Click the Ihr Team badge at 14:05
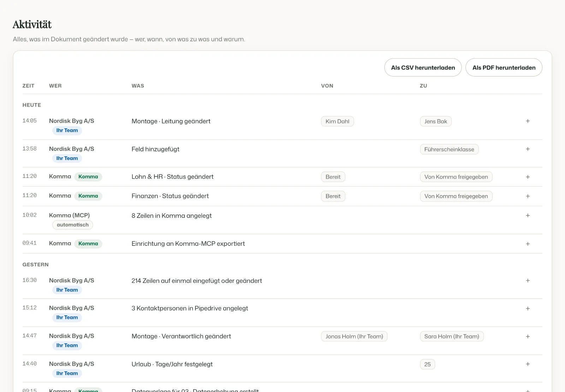 coord(67,131)
